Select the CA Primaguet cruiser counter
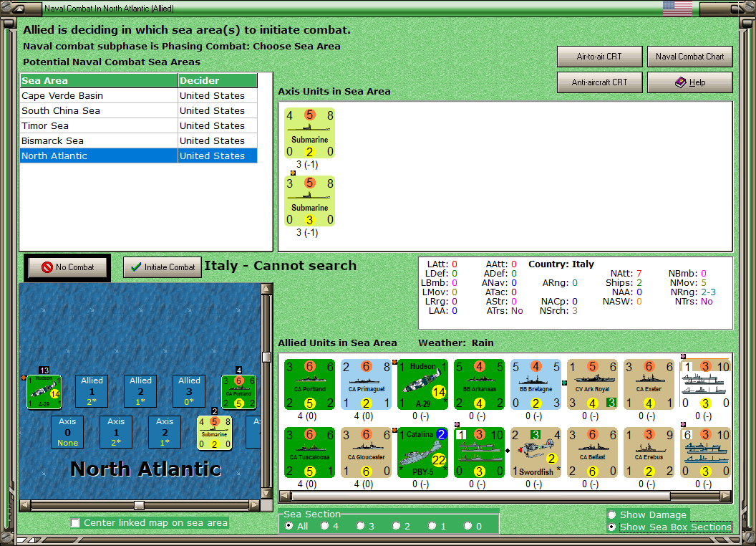756x546 pixels. tap(366, 384)
